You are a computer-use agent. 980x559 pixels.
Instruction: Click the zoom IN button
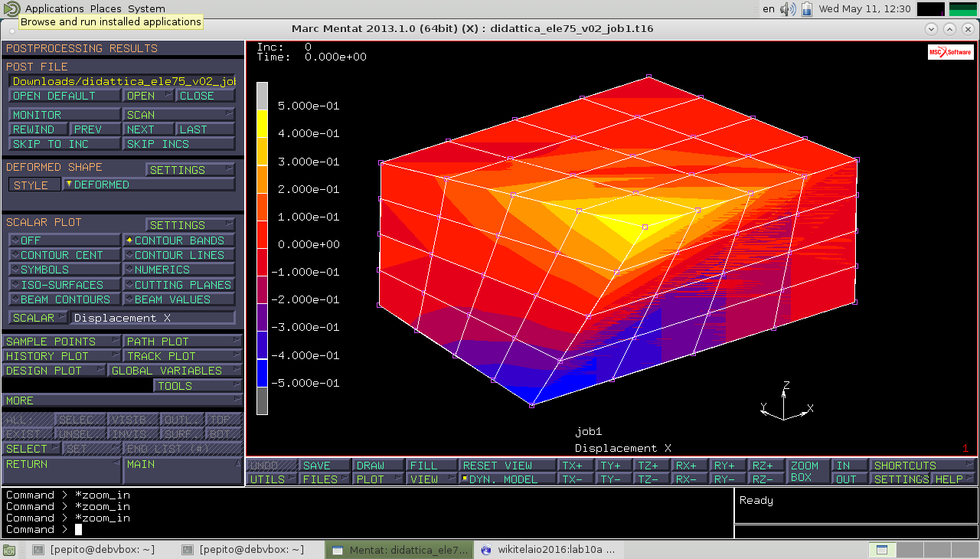pyautogui.click(x=849, y=466)
